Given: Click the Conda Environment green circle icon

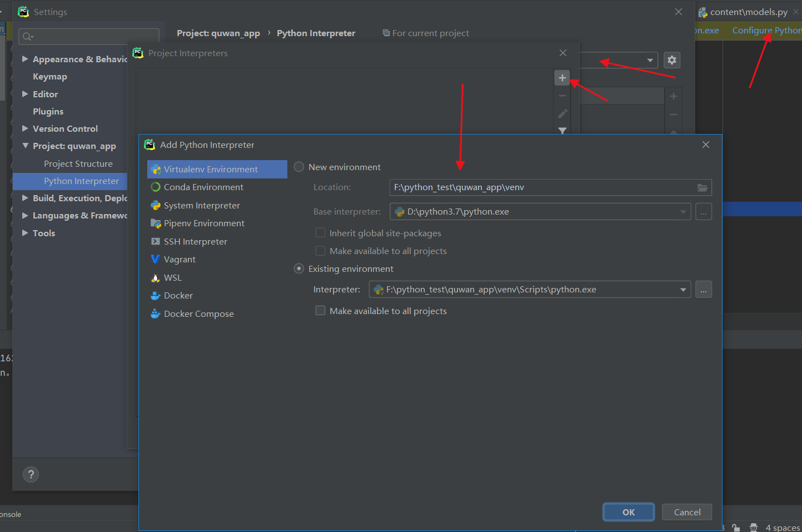Looking at the screenshot, I should coord(156,187).
